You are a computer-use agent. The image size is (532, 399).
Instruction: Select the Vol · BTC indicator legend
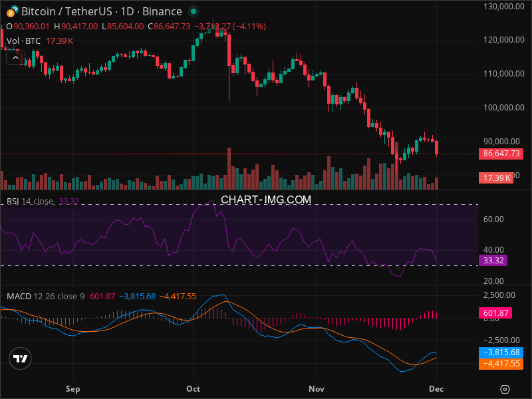(25, 41)
